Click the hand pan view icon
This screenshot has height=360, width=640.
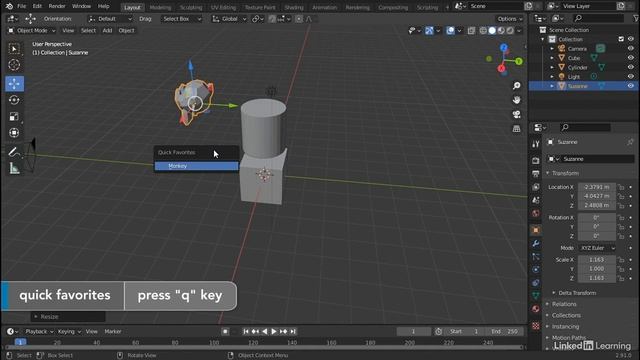[517, 100]
